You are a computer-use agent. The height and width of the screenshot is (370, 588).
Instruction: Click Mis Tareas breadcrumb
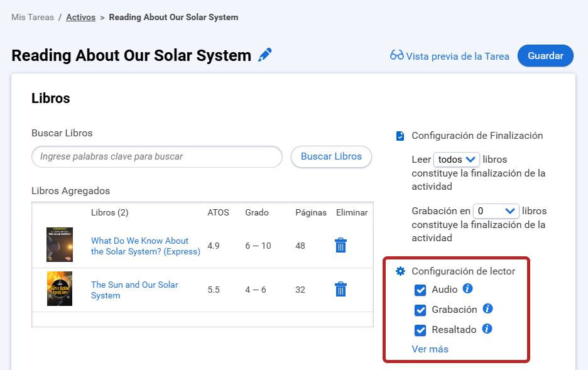pyautogui.click(x=33, y=17)
